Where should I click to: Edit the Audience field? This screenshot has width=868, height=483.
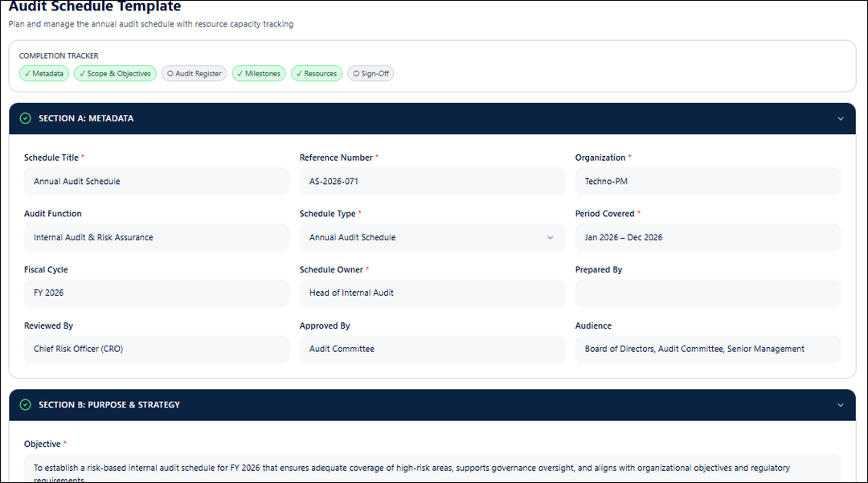(707, 349)
